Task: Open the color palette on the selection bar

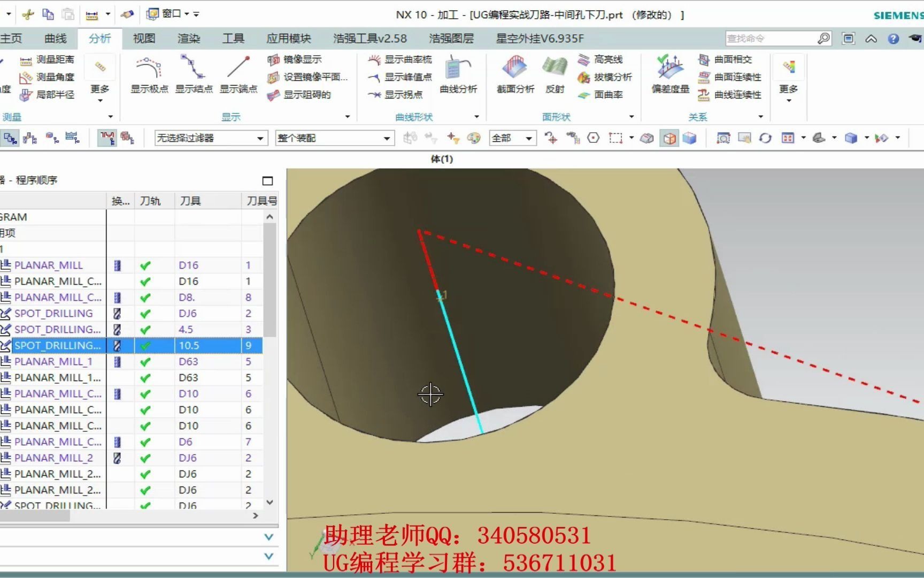Action: 473,138
